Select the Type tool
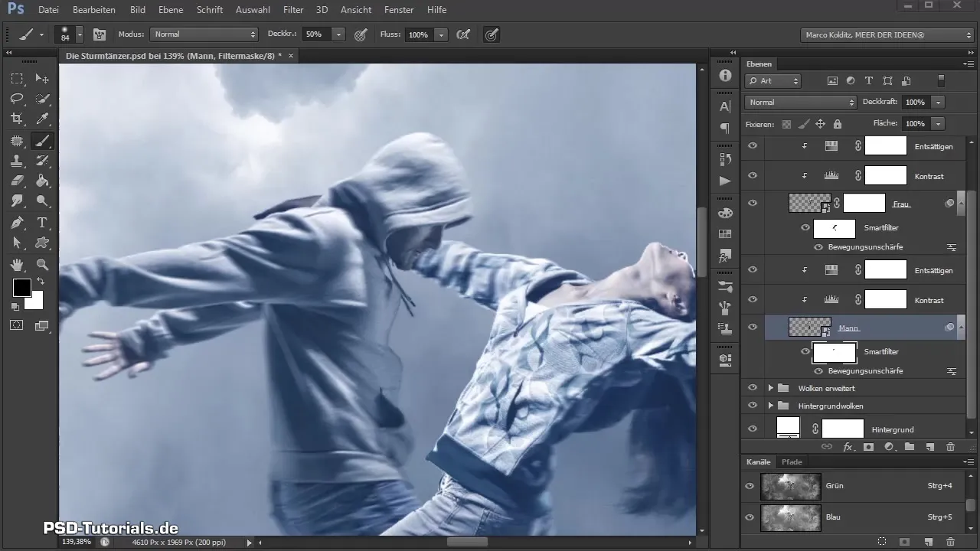 (x=43, y=223)
